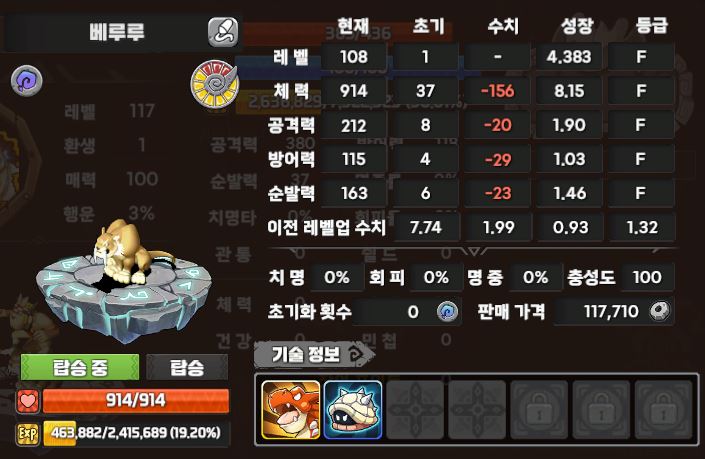Select the spiked shell skill icon

tap(353, 410)
